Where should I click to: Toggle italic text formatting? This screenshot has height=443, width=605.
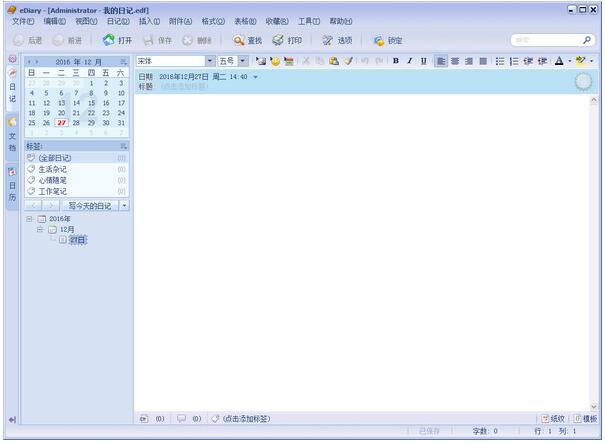[x=409, y=61]
